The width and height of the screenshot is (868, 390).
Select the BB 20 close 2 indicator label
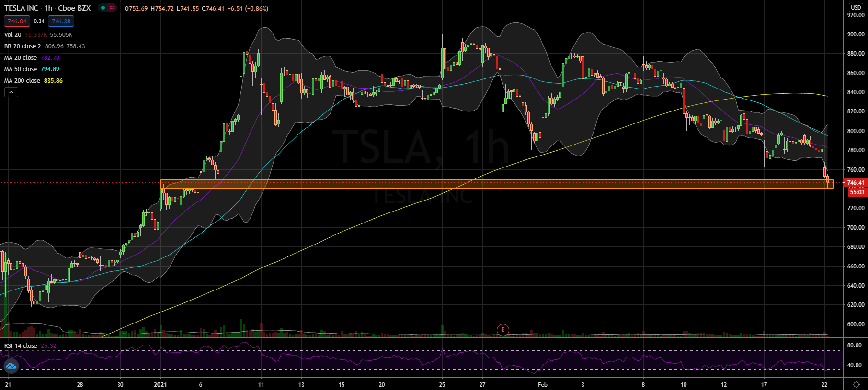click(x=23, y=46)
